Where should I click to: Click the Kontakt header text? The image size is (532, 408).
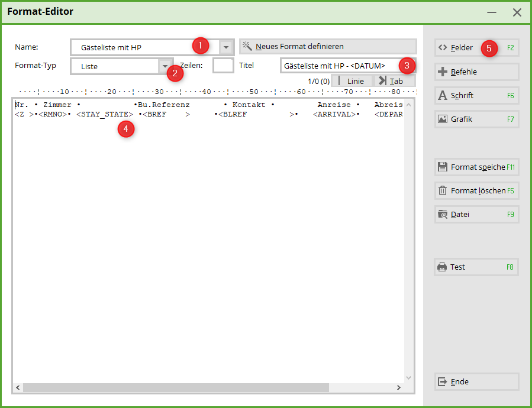(x=249, y=105)
